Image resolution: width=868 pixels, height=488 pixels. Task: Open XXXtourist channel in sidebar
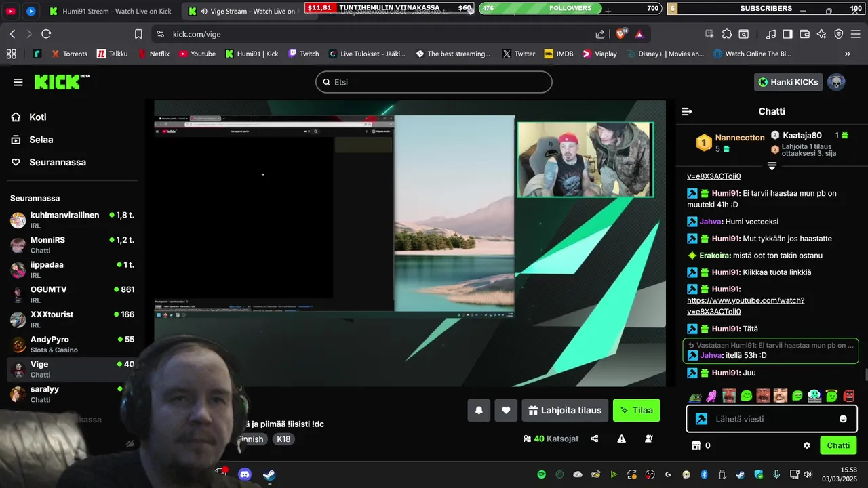(x=72, y=319)
